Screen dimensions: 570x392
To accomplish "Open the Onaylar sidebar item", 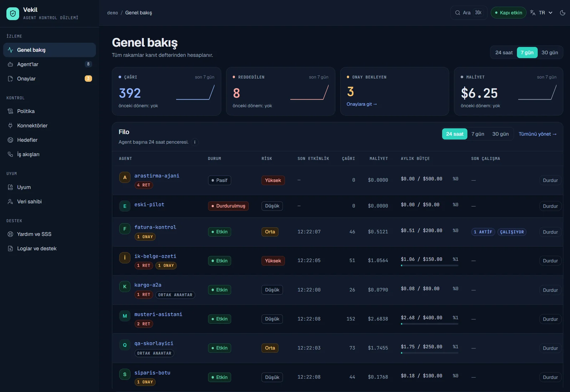I will [x=50, y=79].
